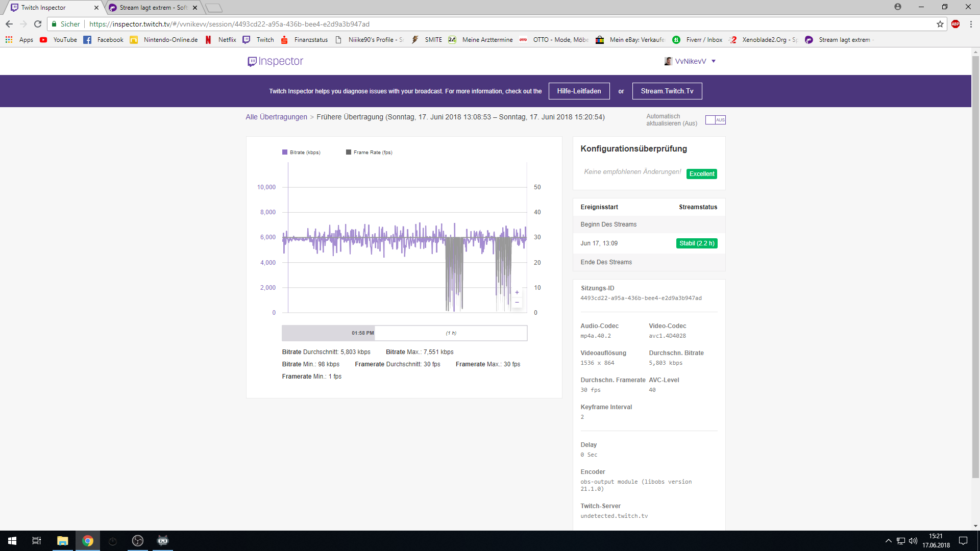This screenshot has height=551, width=980.
Task: Toggle the Bitrate (kbps) legend series
Action: (x=301, y=153)
